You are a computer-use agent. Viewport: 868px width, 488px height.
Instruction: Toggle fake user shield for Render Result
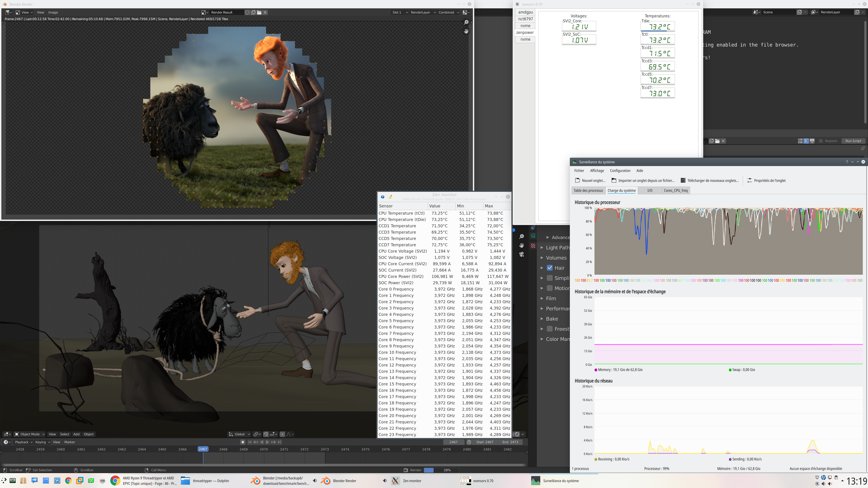point(247,12)
